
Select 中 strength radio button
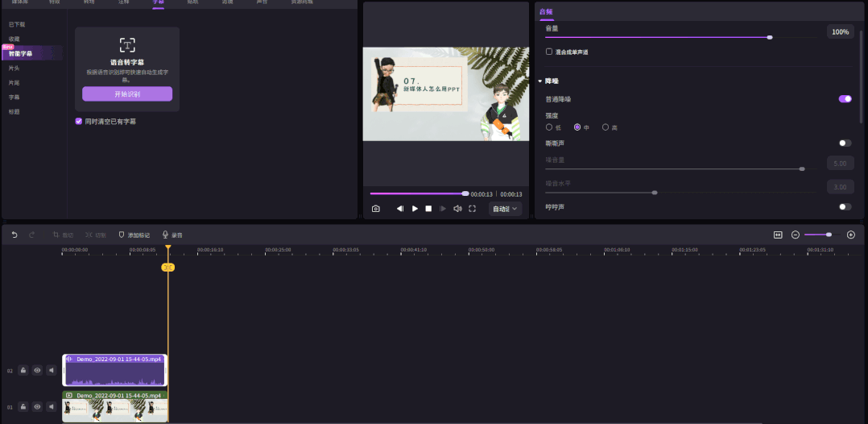[577, 127]
